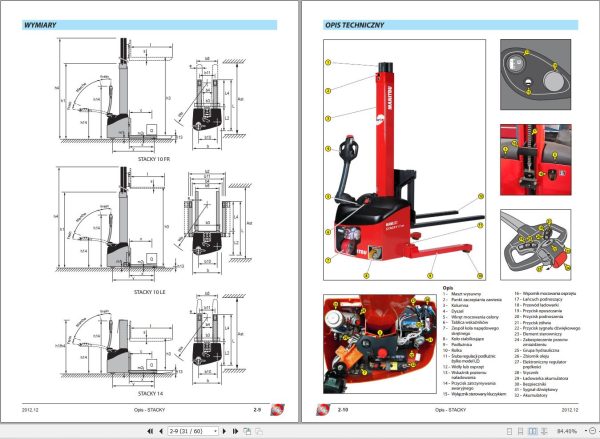Click the OPIS TECHNICZNY section heading
The height and width of the screenshot is (439, 600).
coord(354,25)
